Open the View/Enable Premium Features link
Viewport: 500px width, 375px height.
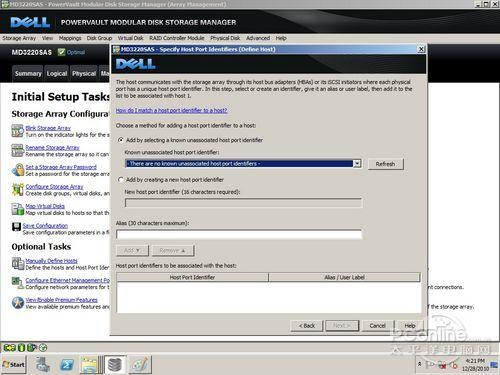point(61,300)
